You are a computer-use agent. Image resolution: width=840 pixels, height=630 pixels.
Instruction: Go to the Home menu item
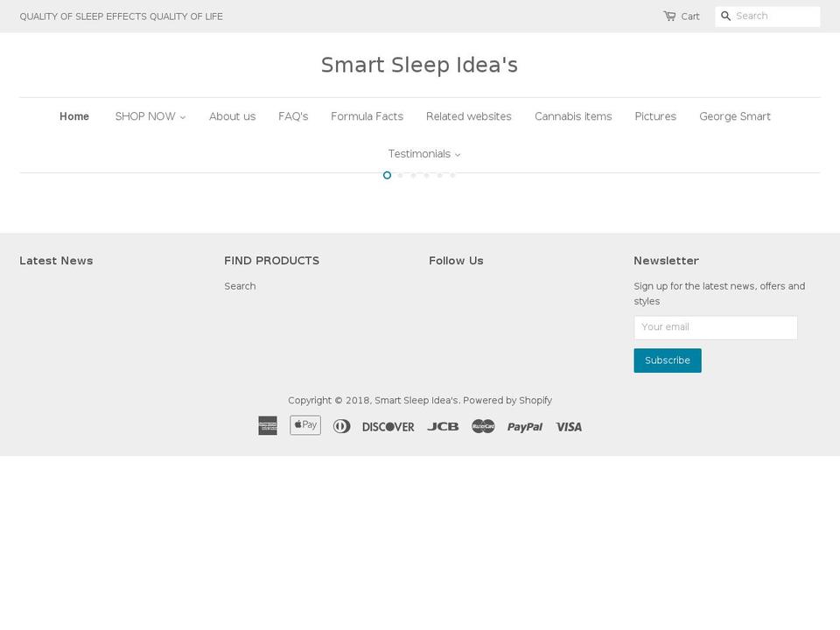click(74, 116)
